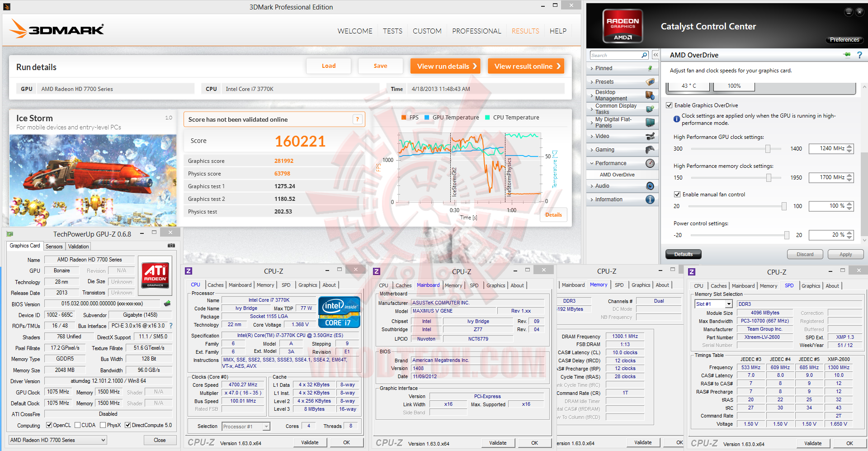Toggle PhysX checkbox in GPU-Z

[x=103, y=425]
